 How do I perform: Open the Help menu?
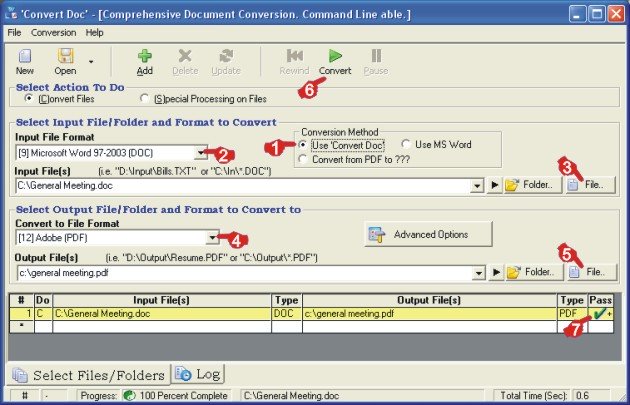[x=94, y=33]
